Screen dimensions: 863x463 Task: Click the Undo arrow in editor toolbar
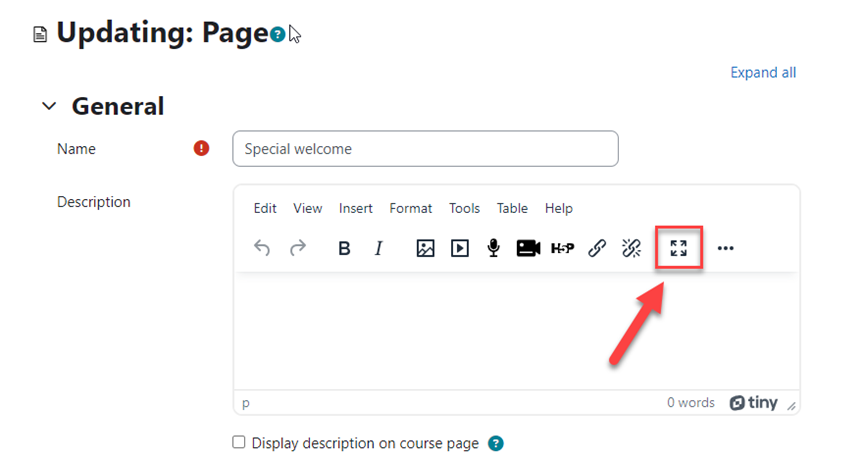(x=262, y=248)
